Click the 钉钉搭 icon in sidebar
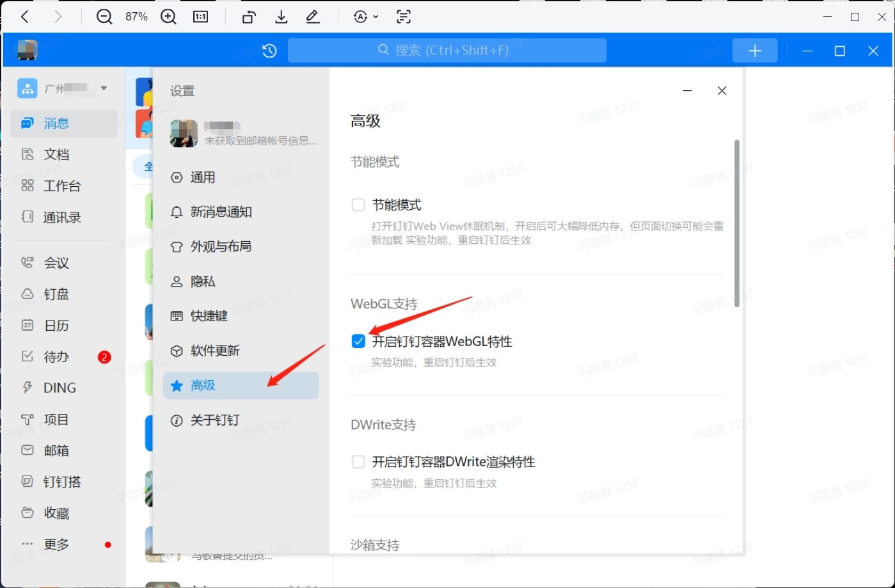895x588 pixels. tap(28, 481)
